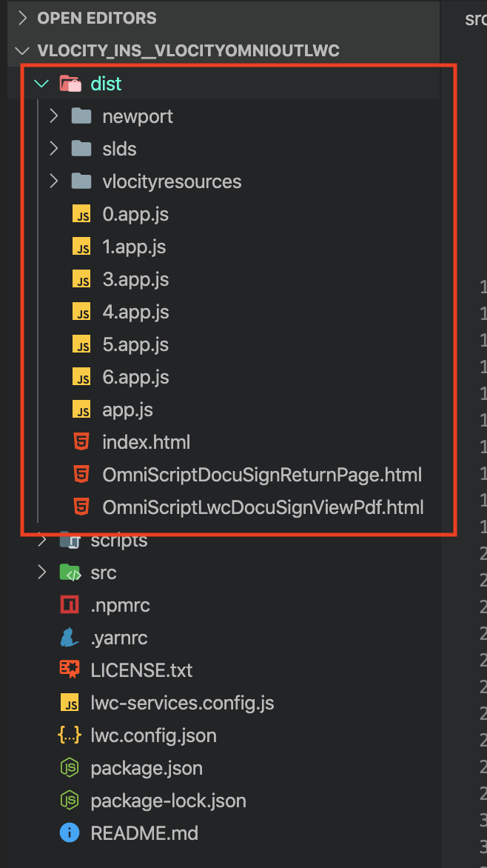Open OmniScriptDocuSignReturnPage.html file name
Image resolution: width=487 pixels, height=868 pixels.
pos(262,475)
